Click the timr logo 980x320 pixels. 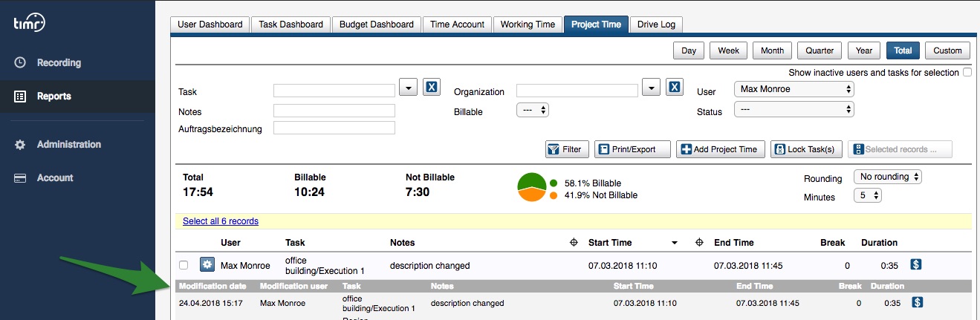coord(30,23)
